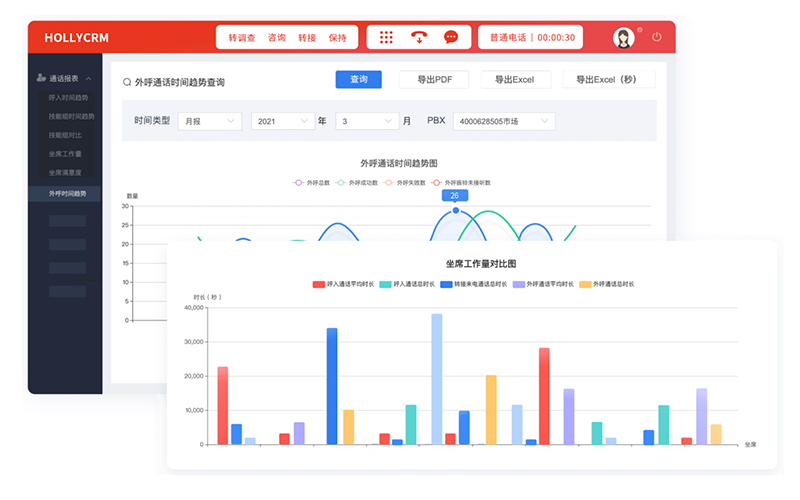The height and width of the screenshot is (500, 800).
Task: Open the chat message bubble icon
Action: (x=451, y=37)
